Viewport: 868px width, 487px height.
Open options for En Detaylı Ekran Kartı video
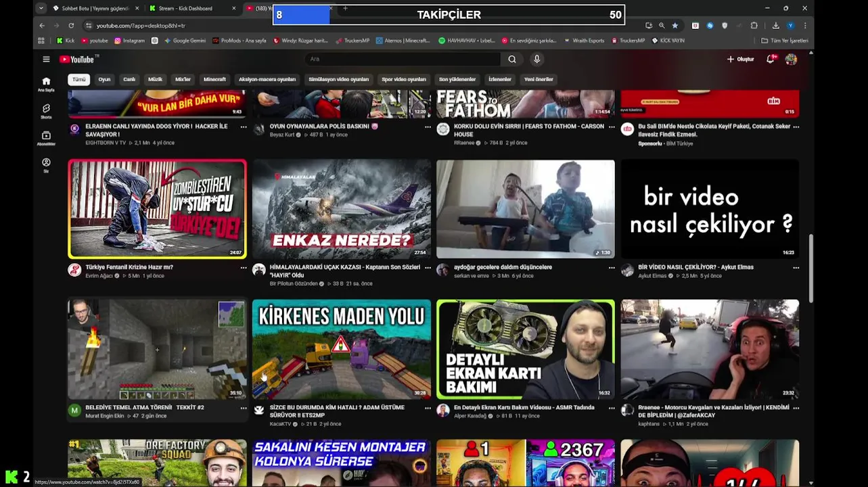coord(612,409)
